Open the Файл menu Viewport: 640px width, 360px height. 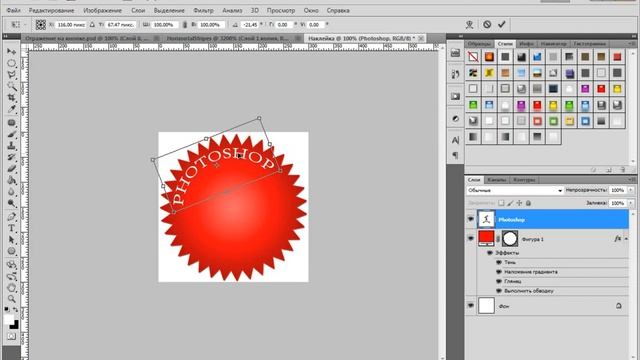pos(13,10)
